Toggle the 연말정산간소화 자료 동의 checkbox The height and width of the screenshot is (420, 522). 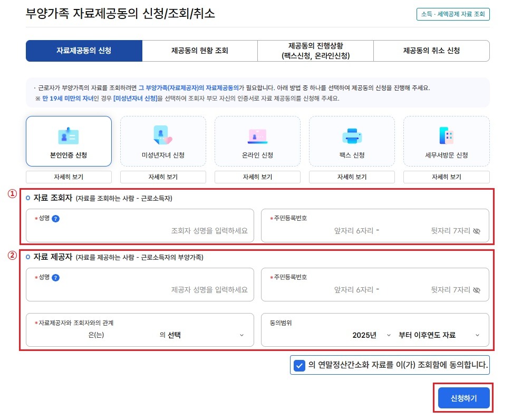pyautogui.click(x=299, y=365)
